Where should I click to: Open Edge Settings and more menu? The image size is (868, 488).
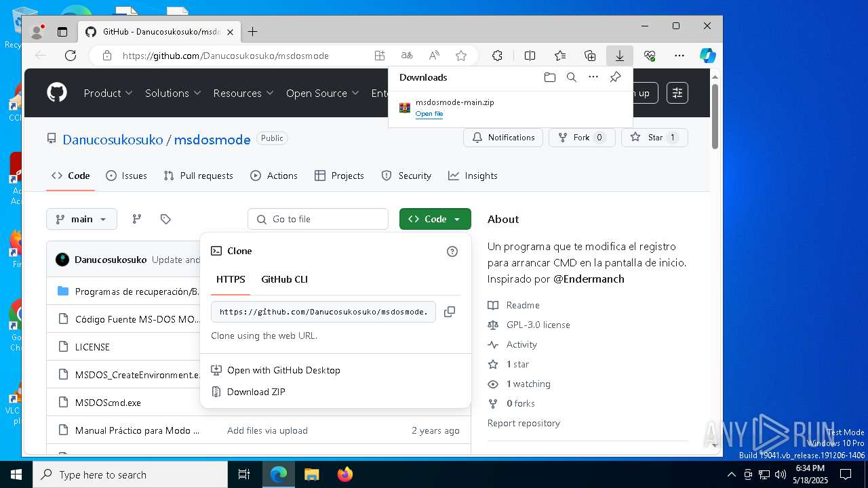point(679,56)
